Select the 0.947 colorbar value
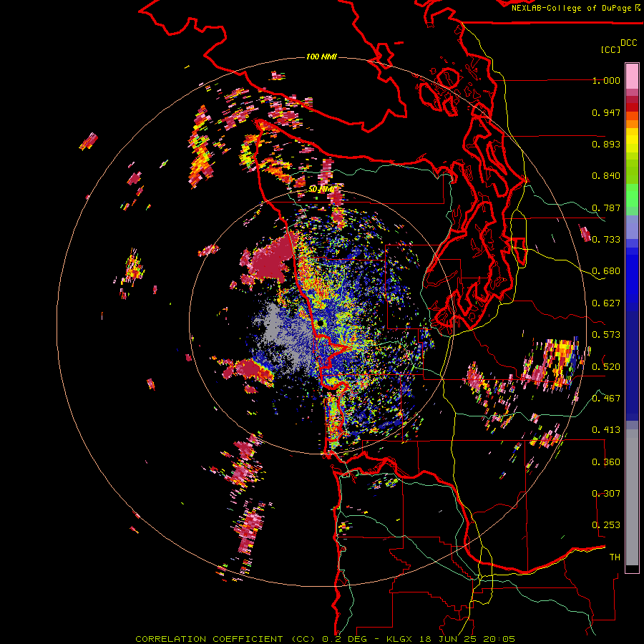This screenshot has width=644, height=644. [606, 112]
